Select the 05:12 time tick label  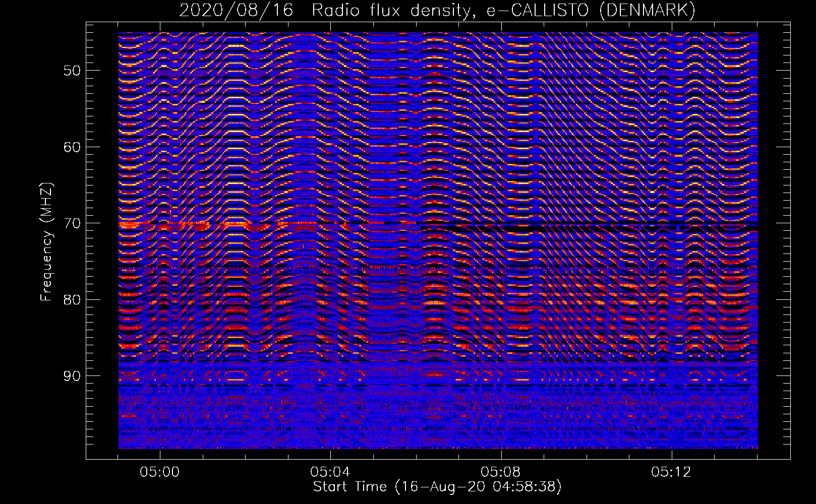point(671,472)
